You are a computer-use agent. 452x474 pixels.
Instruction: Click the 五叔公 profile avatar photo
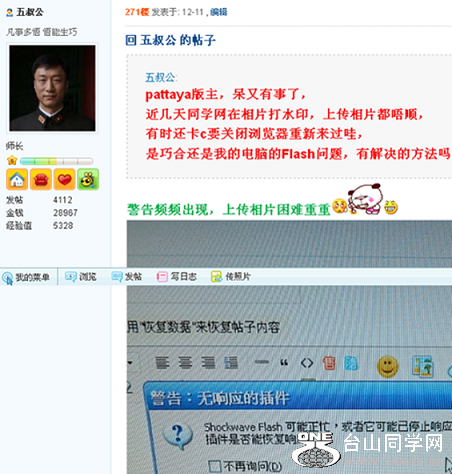tap(52, 88)
